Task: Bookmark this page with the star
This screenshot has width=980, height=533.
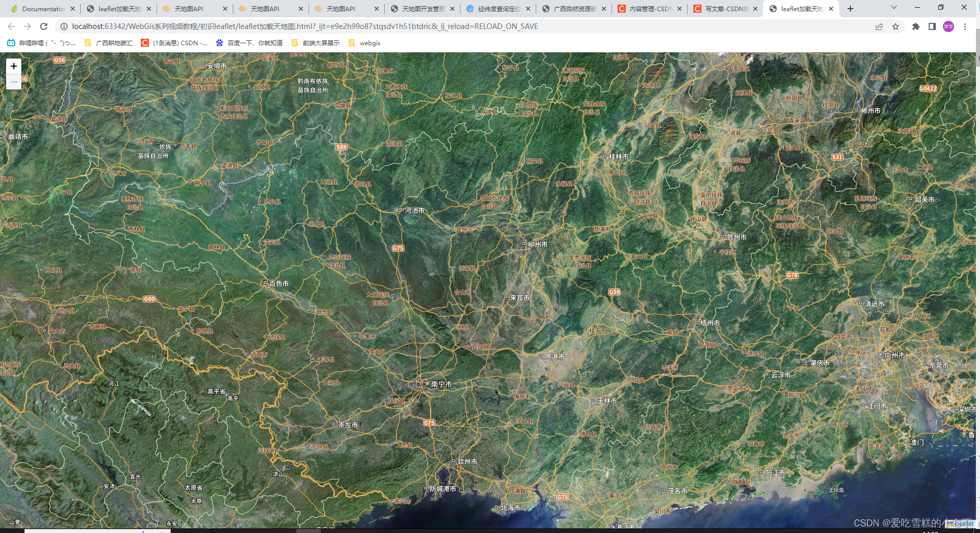Action: click(896, 26)
